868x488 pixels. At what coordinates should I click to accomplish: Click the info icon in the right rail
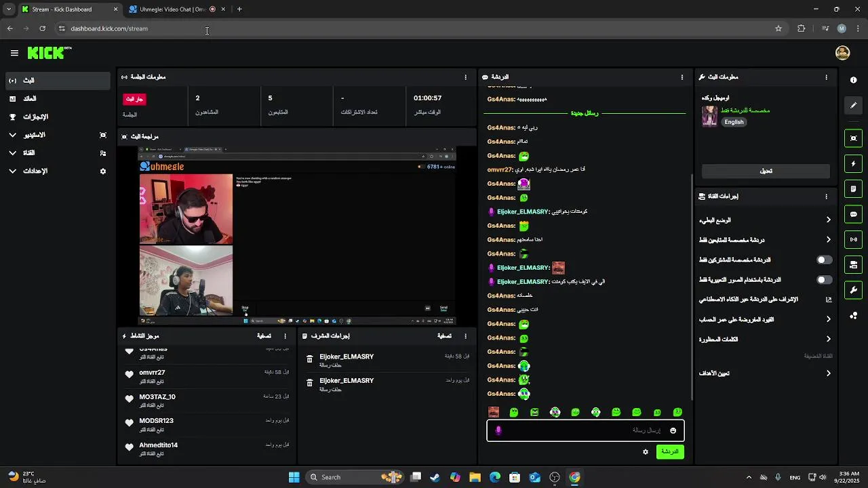coord(853,80)
